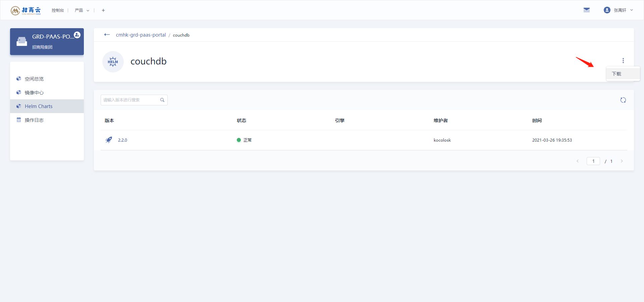644x302 pixels.
Task: Go back using the left arrow
Action: [107, 35]
